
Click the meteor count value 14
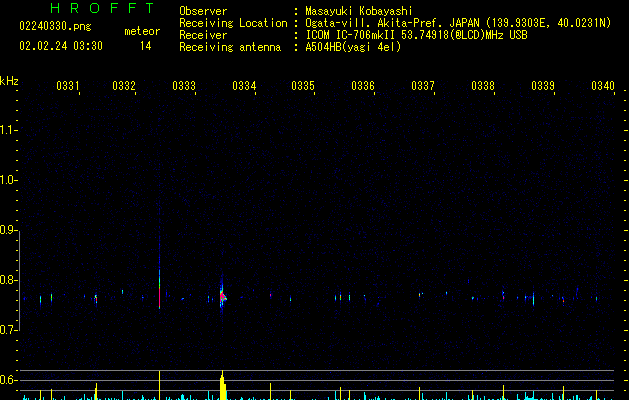click(146, 46)
